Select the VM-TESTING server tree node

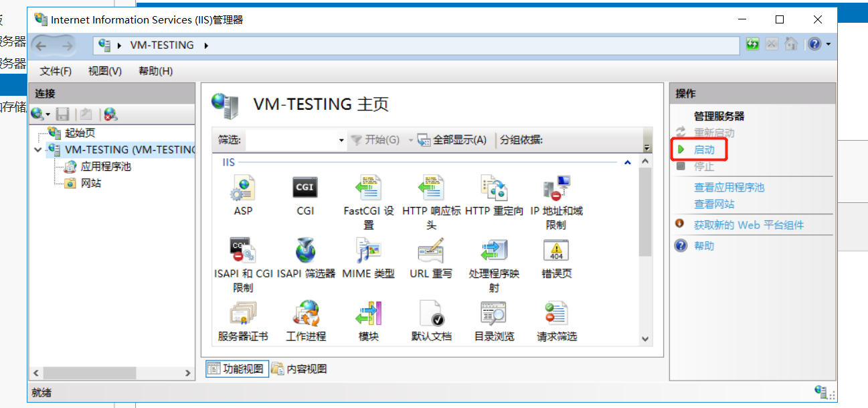coord(129,150)
